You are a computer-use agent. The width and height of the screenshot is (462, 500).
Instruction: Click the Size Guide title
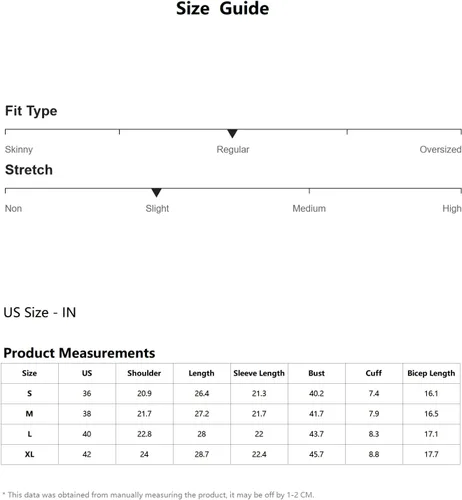point(222,8)
